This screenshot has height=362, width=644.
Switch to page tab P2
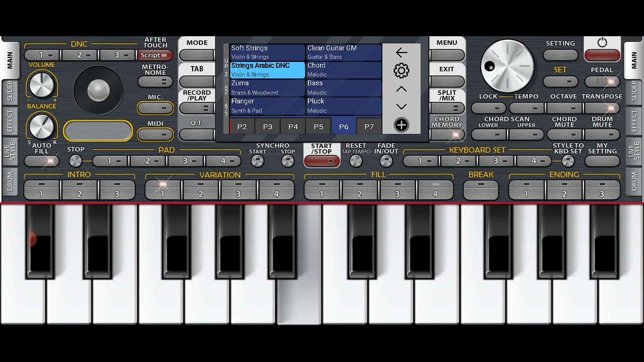click(242, 126)
